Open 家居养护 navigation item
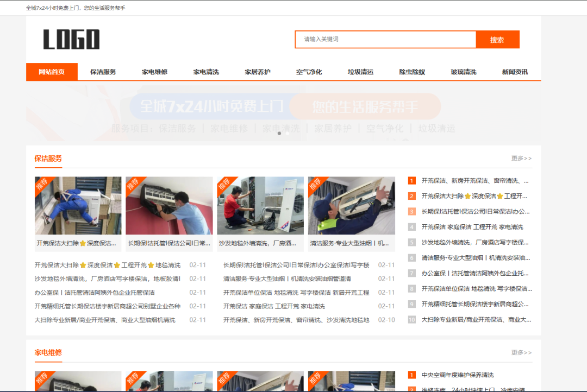587x392 pixels. 258,72
